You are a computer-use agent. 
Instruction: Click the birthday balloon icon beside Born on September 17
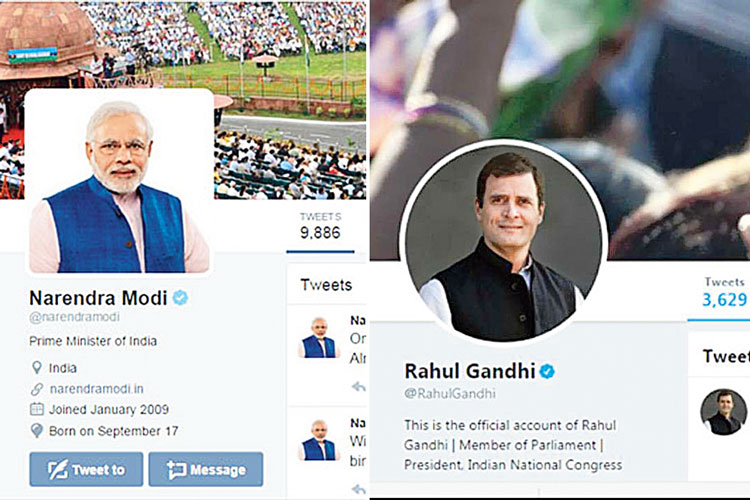click(x=36, y=430)
